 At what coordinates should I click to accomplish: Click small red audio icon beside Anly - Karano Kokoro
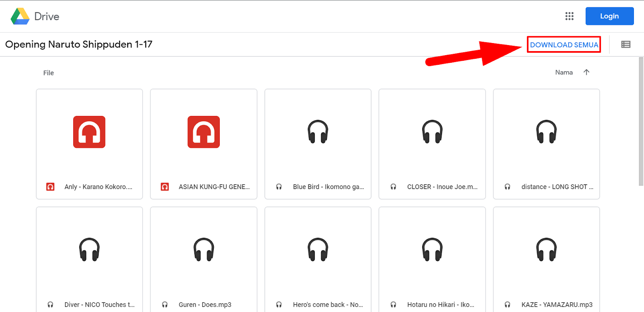click(x=50, y=187)
